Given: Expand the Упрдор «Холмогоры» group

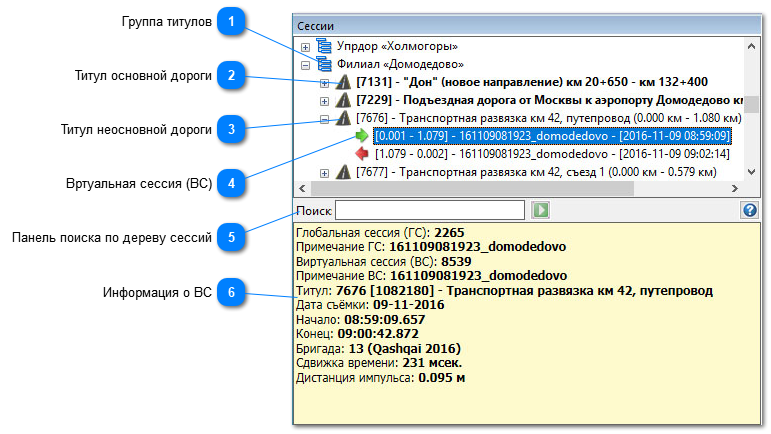Looking at the screenshot, I should click(306, 46).
